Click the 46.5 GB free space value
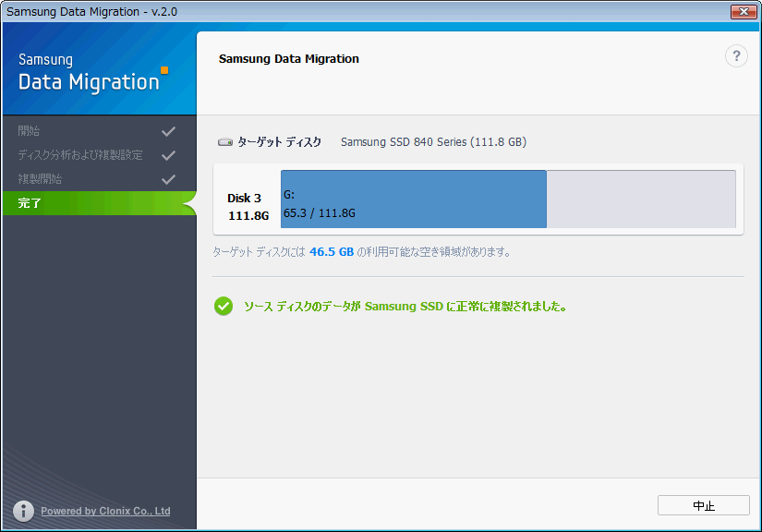Screen dimensions: 762x532 pos(332,251)
